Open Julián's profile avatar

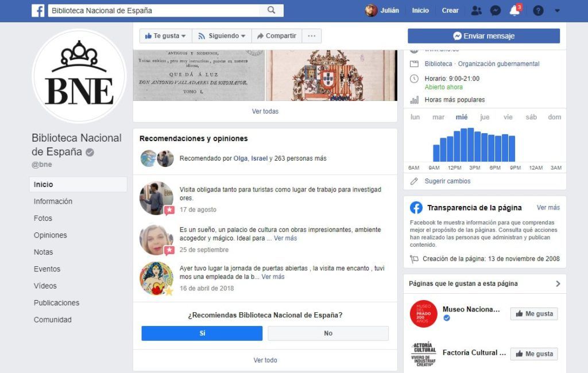point(371,10)
